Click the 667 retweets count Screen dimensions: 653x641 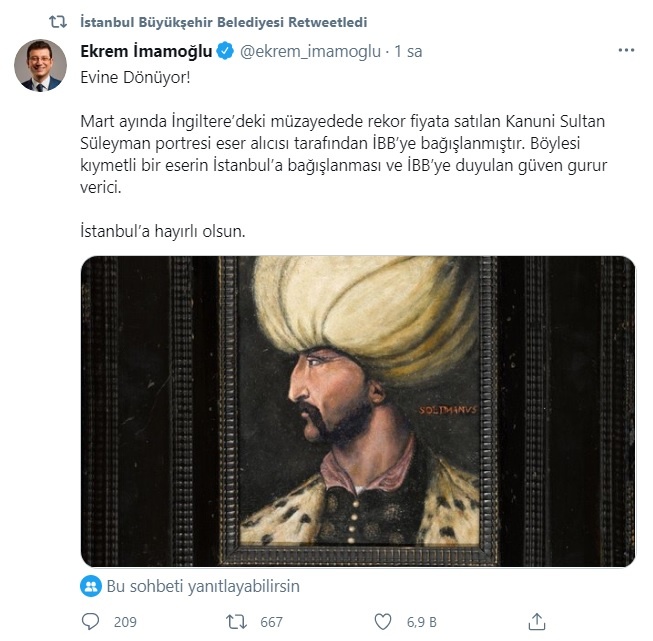pyautogui.click(x=271, y=622)
